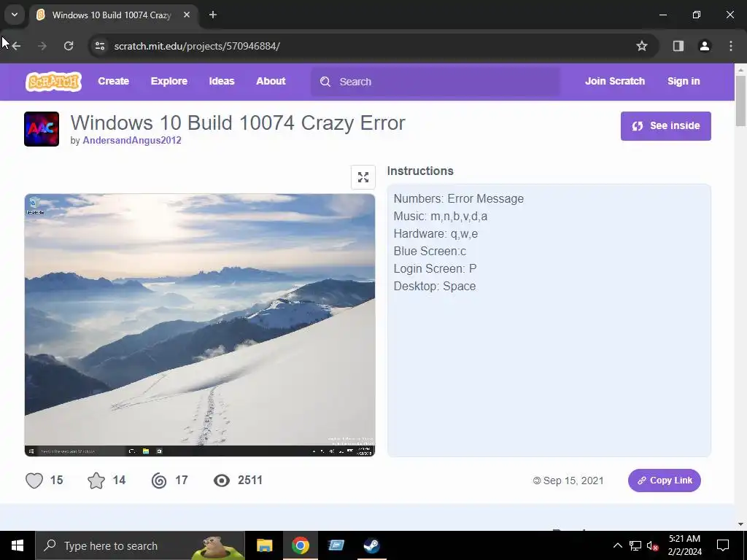Screen dimensions: 747x560
Task: Click 'Desktop: Space' line
Action: pos(435,286)
